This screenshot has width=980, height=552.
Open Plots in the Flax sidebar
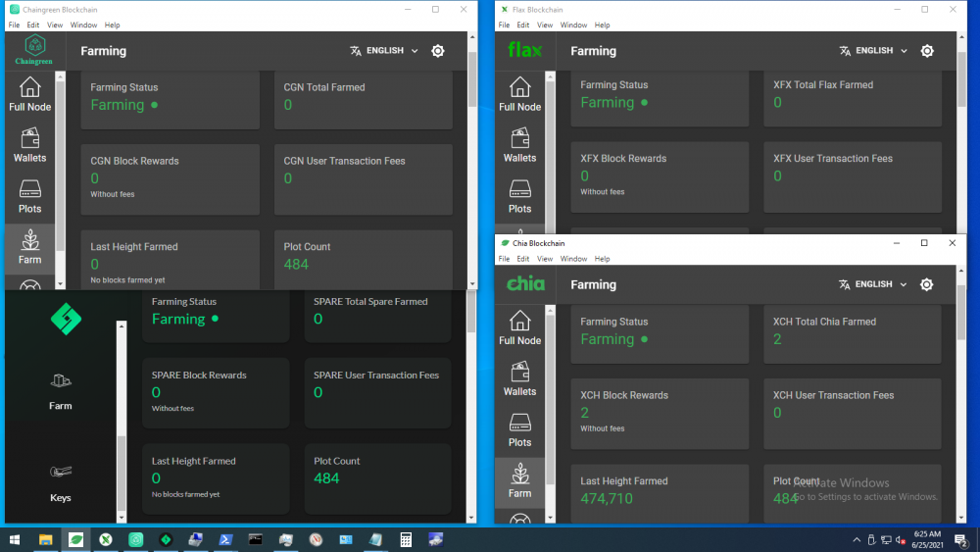(x=519, y=196)
